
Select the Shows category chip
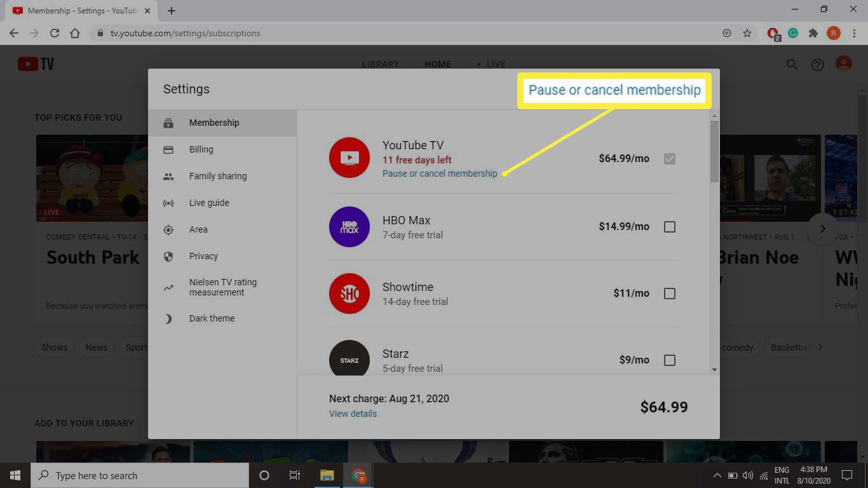pyautogui.click(x=54, y=348)
